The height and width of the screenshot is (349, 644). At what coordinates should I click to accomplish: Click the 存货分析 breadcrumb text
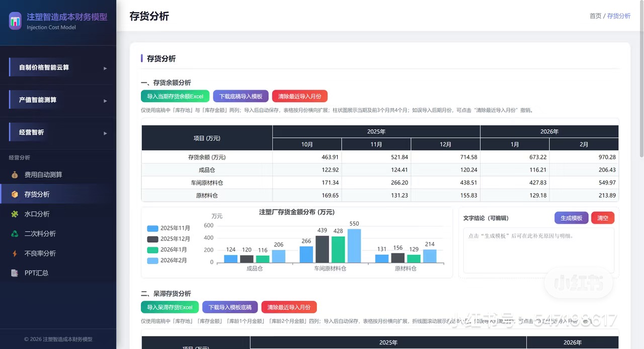pos(619,16)
